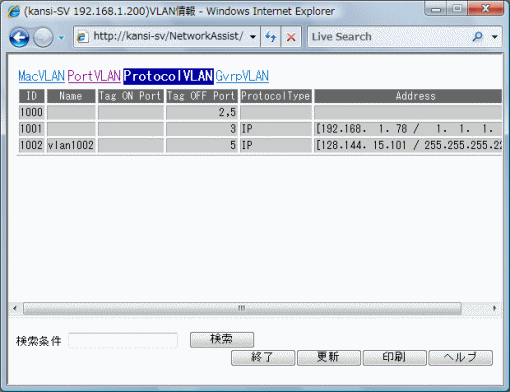Click the scrollbar right arrow
Viewport: 510px width, 392px height.
tap(495, 308)
